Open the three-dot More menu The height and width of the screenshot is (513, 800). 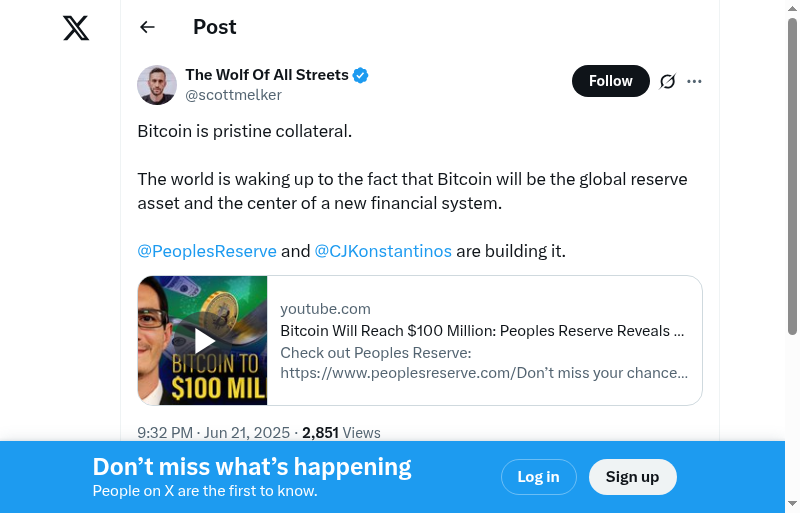(x=695, y=81)
